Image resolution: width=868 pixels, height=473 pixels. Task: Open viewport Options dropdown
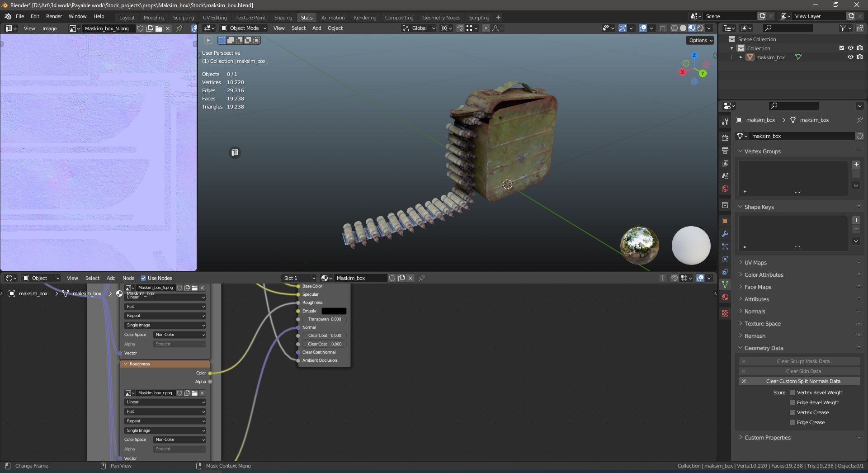coord(700,40)
